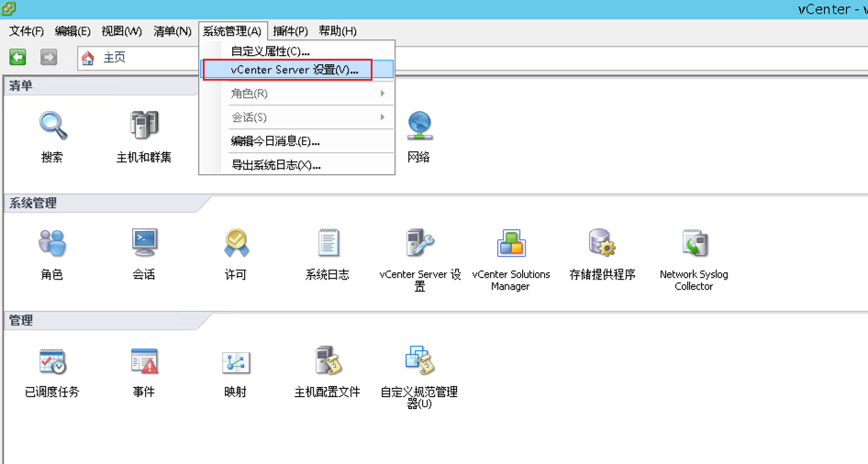Choose vCenter Server 设置(V)... entry
Screen dimensions: 868x464
tap(297, 70)
